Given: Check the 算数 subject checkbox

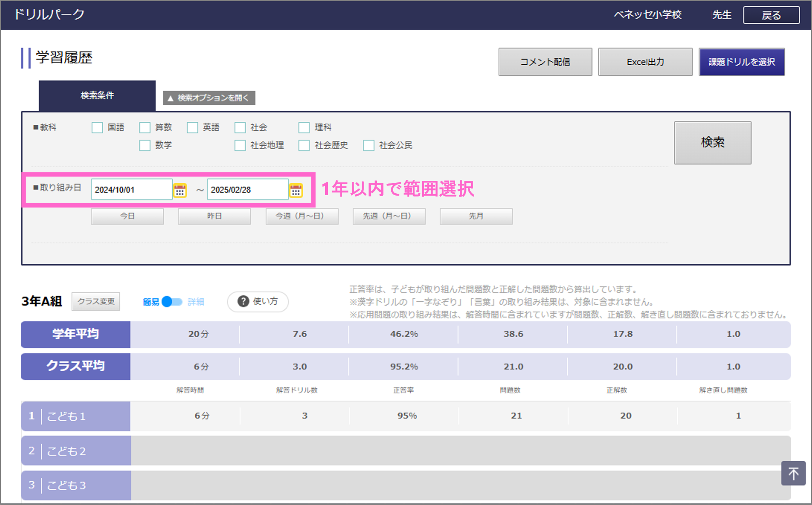Looking at the screenshot, I should click(x=145, y=128).
